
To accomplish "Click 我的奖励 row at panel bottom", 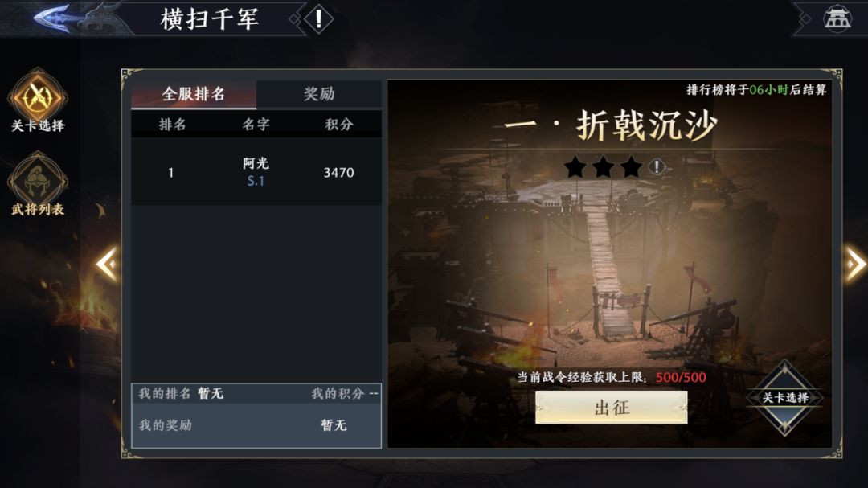I will (256, 425).
